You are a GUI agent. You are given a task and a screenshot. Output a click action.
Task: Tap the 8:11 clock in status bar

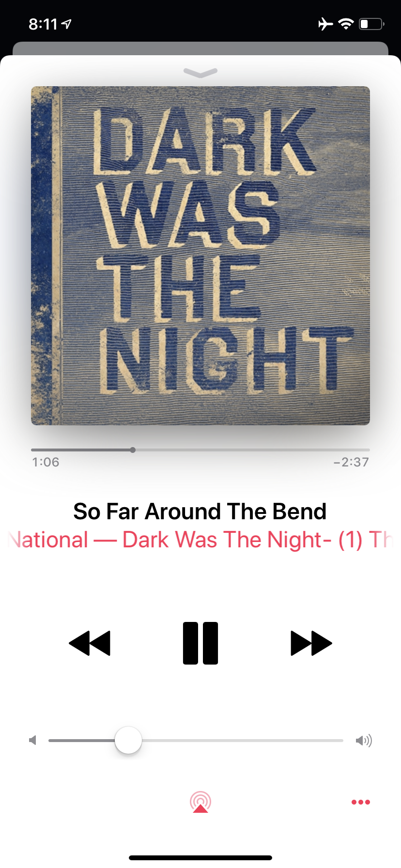pos(43,24)
